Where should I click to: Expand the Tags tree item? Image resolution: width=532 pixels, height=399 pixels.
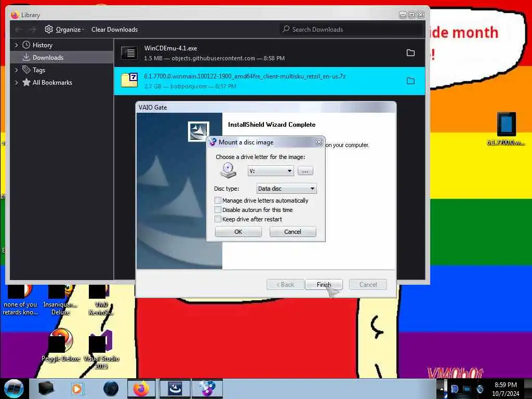(16, 70)
